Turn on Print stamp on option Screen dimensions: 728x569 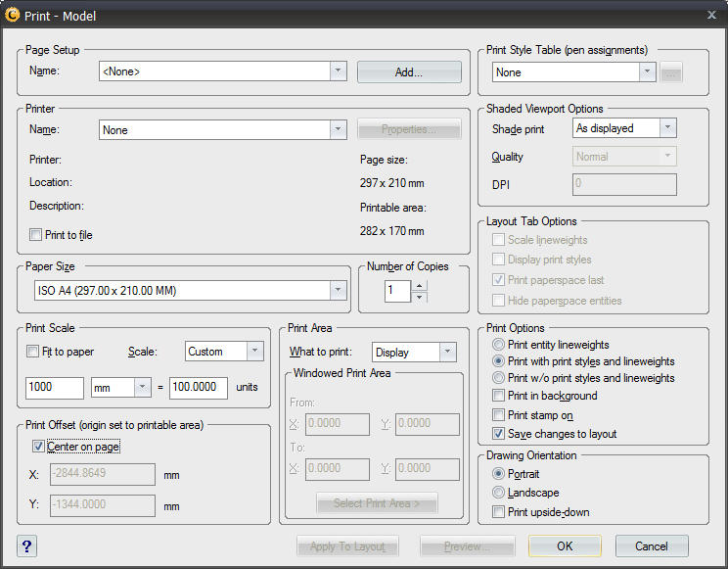(x=498, y=414)
